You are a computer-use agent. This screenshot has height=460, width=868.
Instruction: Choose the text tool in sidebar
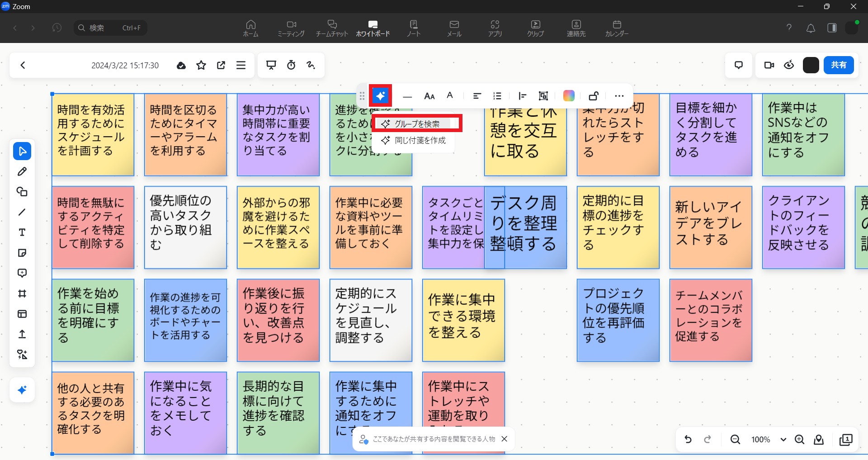[22, 232]
